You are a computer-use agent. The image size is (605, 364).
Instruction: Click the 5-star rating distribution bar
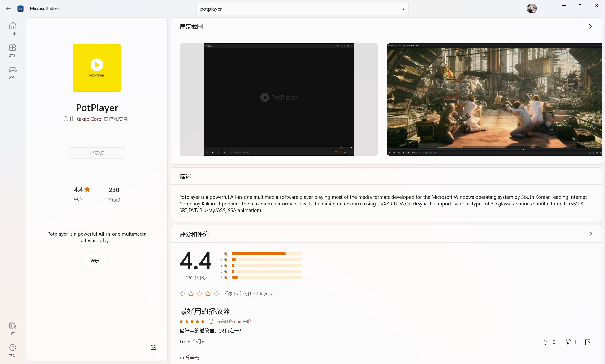[x=267, y=254]
